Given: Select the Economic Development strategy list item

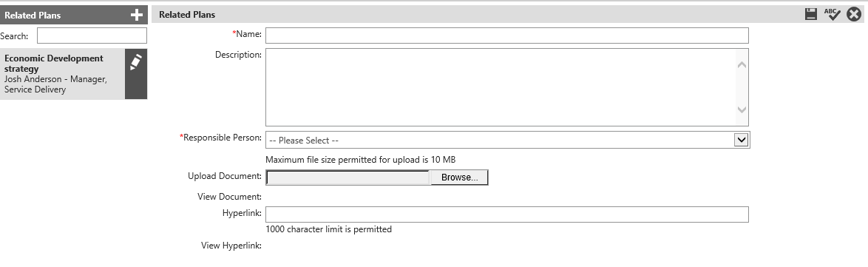Looking at the screenshot, I should tap(63, 74).
